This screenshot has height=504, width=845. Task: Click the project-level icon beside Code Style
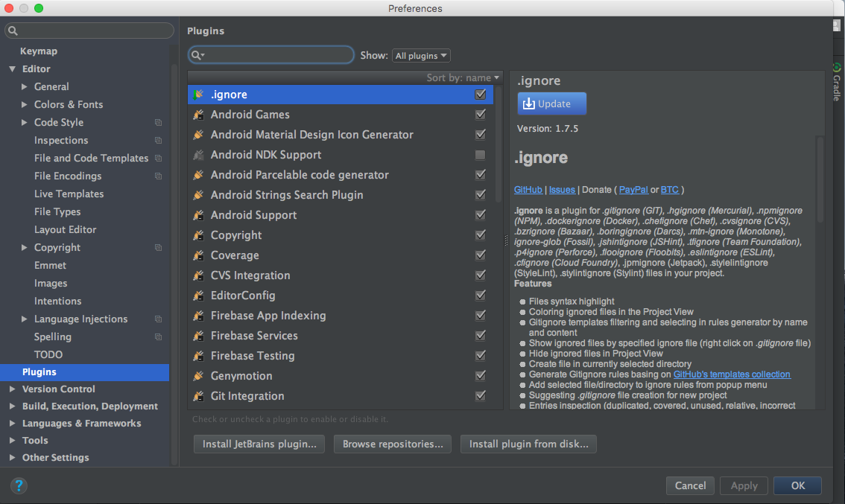(159, 123)
